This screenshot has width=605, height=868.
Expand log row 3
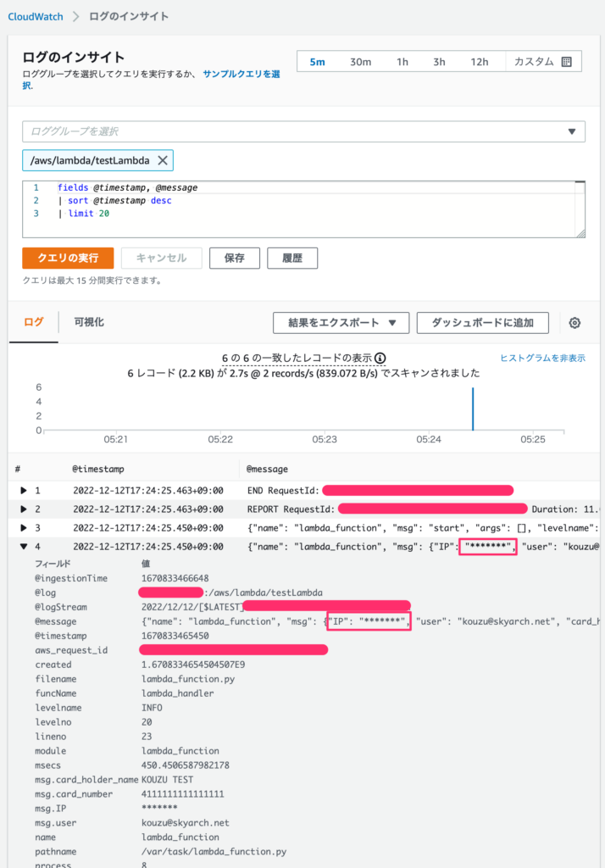(23, 528)
